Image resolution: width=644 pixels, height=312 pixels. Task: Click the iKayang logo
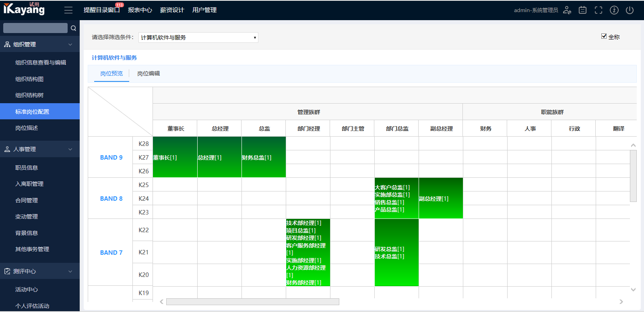point(24,9)
